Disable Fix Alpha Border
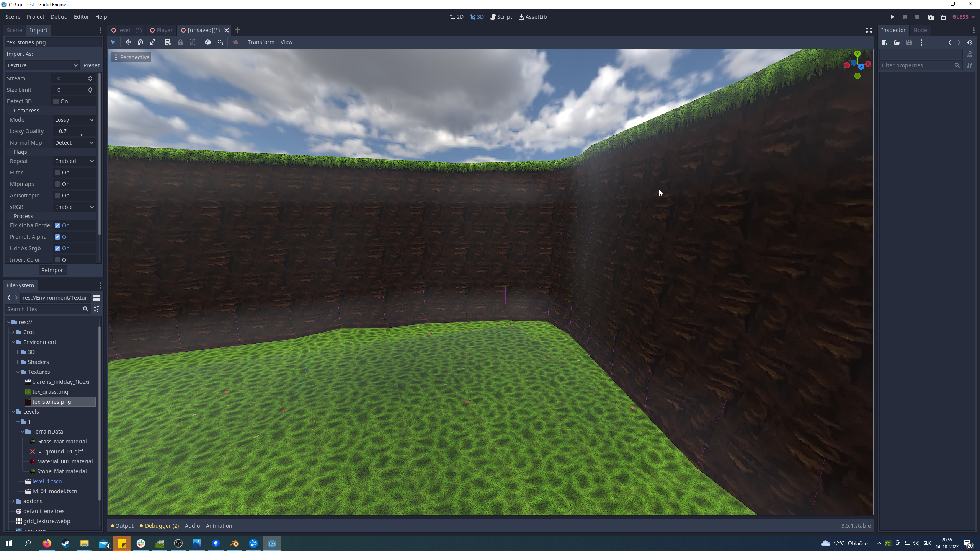 click(57, 225)
